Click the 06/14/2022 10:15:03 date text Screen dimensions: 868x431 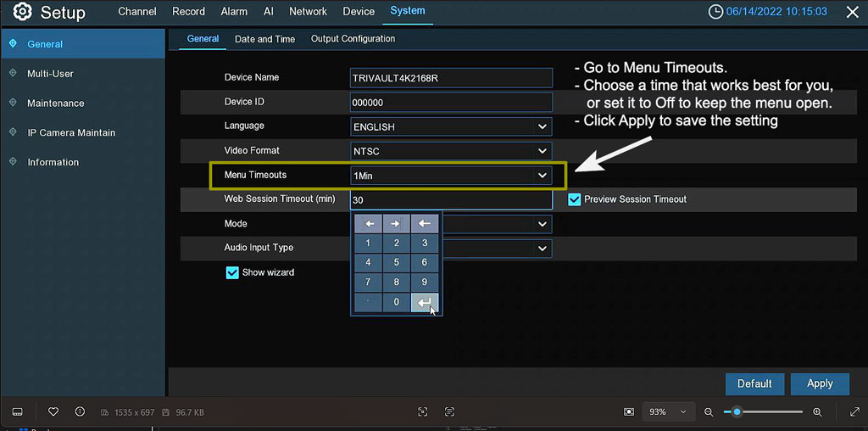click(x=776, y=12)
